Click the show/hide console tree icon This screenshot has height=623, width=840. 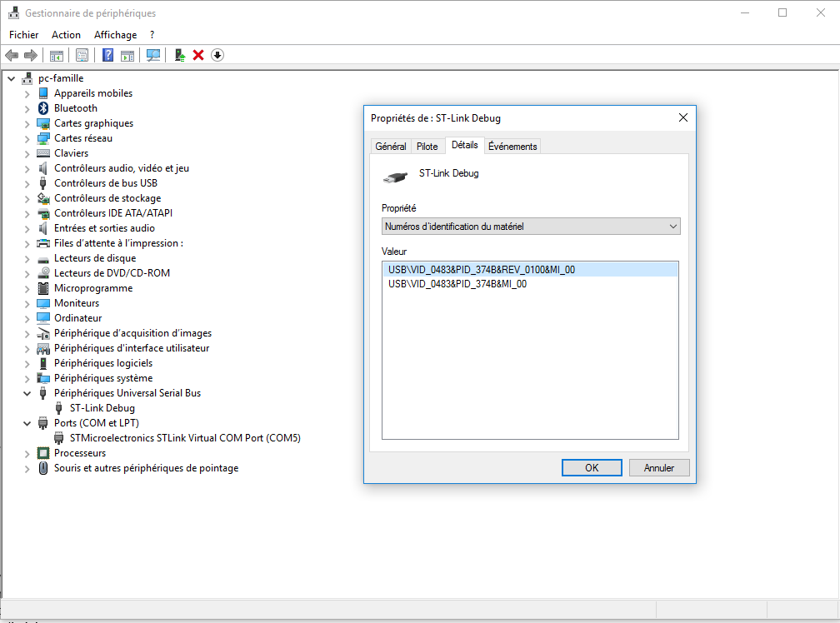coord(57,55)
